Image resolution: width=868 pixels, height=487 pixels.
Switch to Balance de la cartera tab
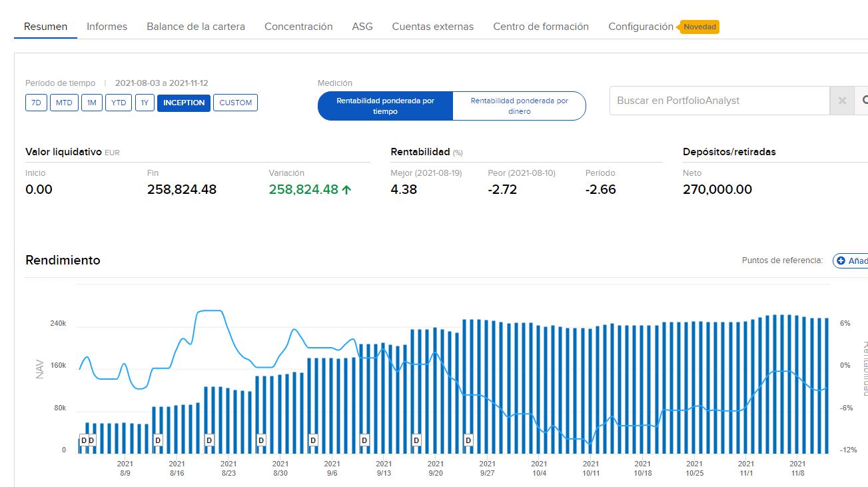pyautogui.click(x=196, y=27)
